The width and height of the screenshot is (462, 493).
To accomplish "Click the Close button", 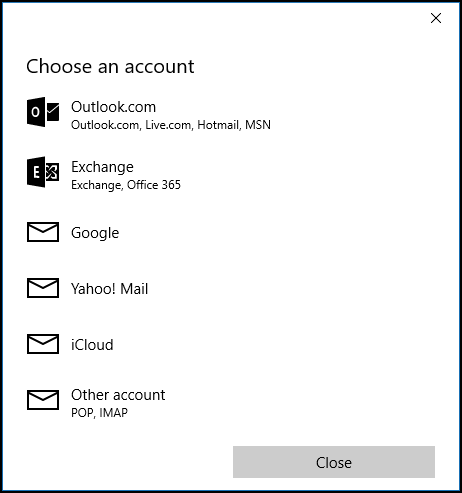I will [334, 462].
